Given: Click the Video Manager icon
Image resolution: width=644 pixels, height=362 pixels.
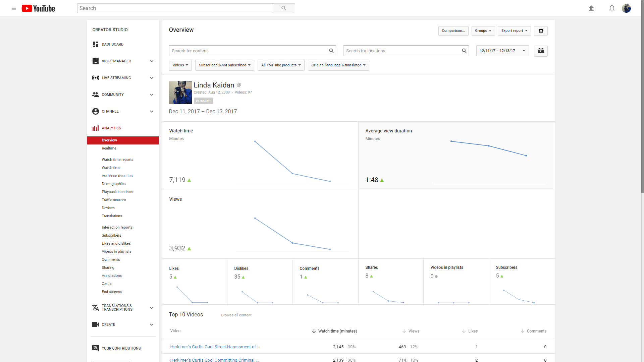Looking at the screenshot, I should click(x=96, y=61).
